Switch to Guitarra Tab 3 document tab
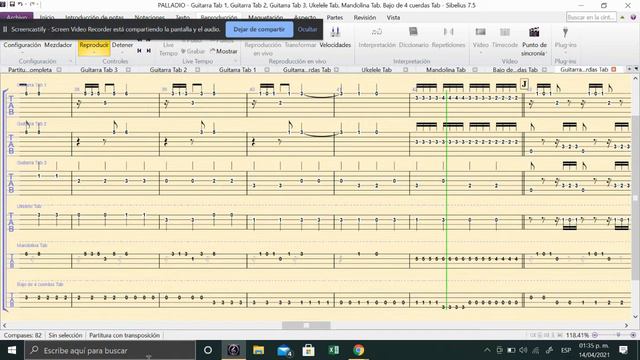The height and width of the screenshot is (360, 640). click(99, 70)
